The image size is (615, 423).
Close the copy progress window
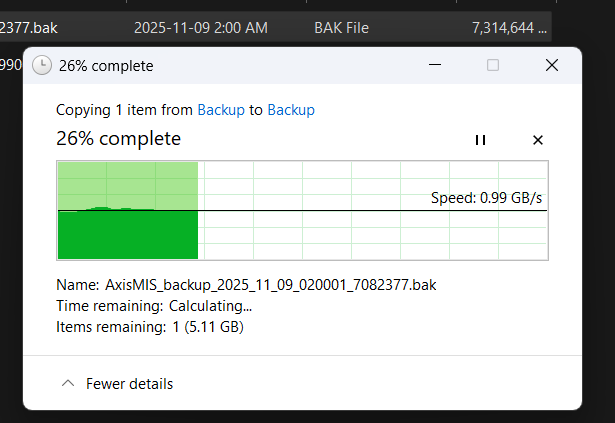click(551, 65)
